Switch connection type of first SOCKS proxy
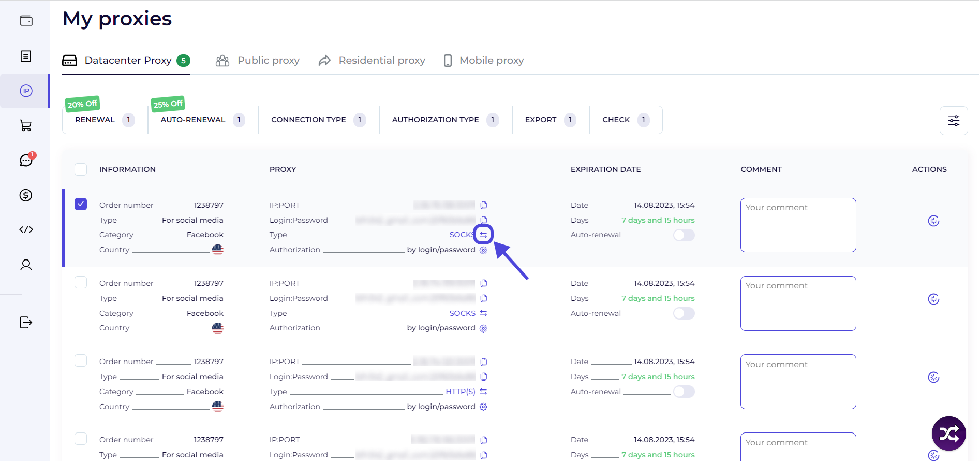Viewport: 980px width, 462px height. click(483, 235)
